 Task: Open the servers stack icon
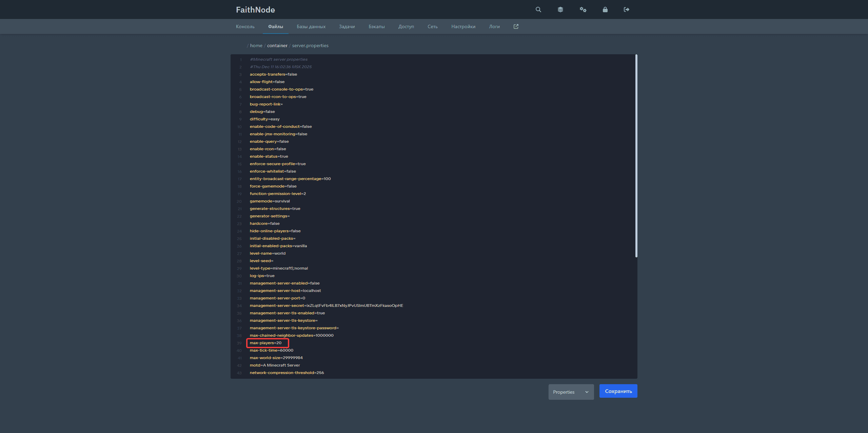(560, 9)
